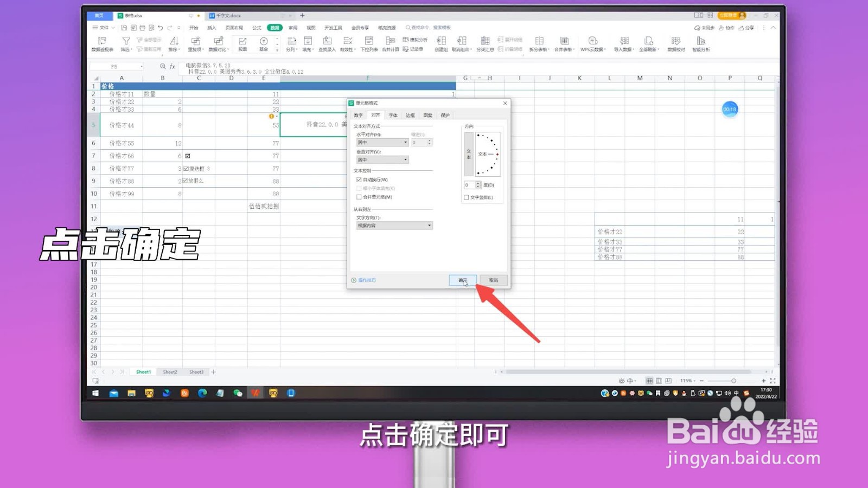
Task: Check the 文字竖排 vertical text checkbox
Action: tap(467, 197)
